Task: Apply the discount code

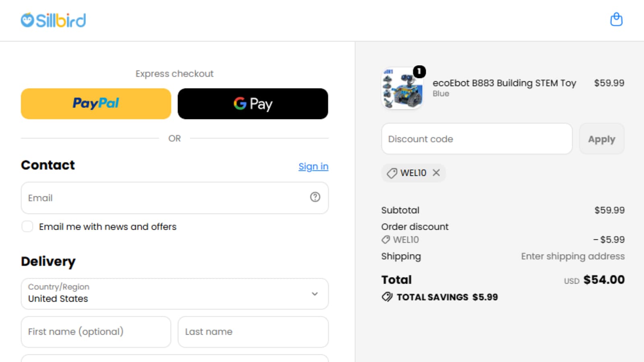Action: pos(602,139)
